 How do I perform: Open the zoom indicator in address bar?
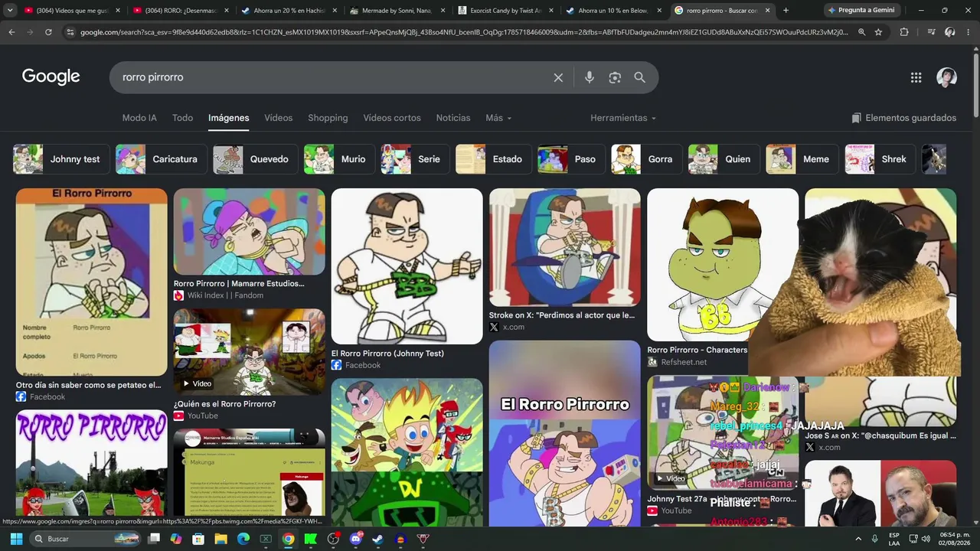pyautogui.click(x=862, y=32)
